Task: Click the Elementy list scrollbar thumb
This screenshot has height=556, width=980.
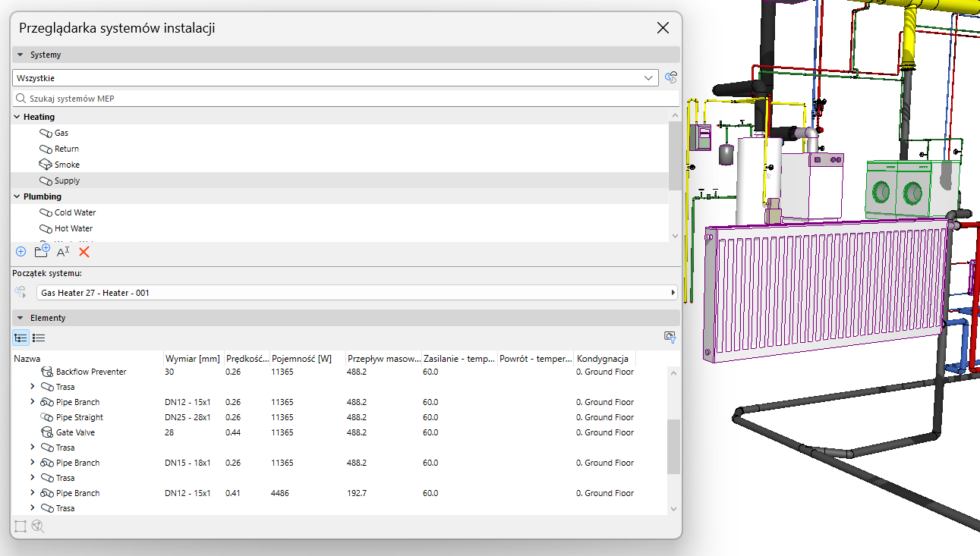Action: point(673,447)
